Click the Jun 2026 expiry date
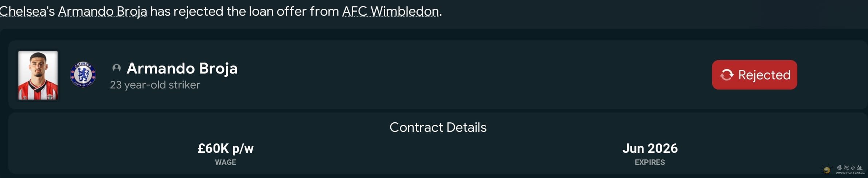The width and height of the screenshot is (868, 178). point(650,148)
